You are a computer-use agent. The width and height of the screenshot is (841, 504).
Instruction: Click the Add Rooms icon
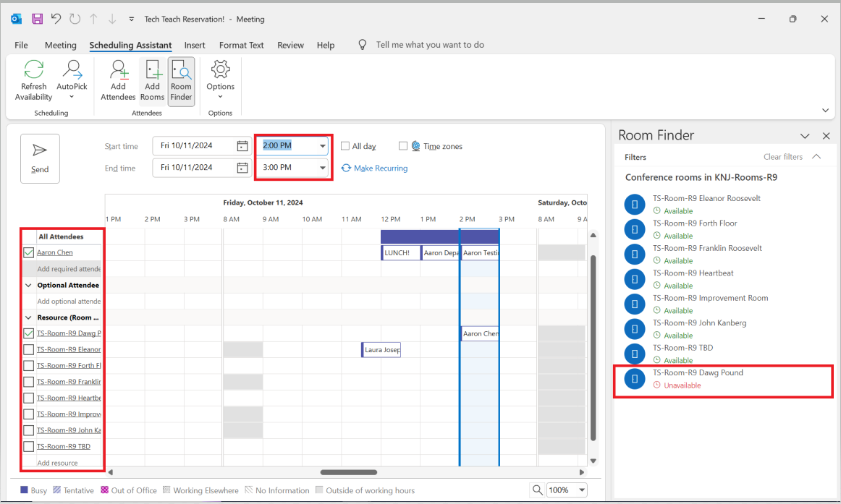tap(152, 70)
